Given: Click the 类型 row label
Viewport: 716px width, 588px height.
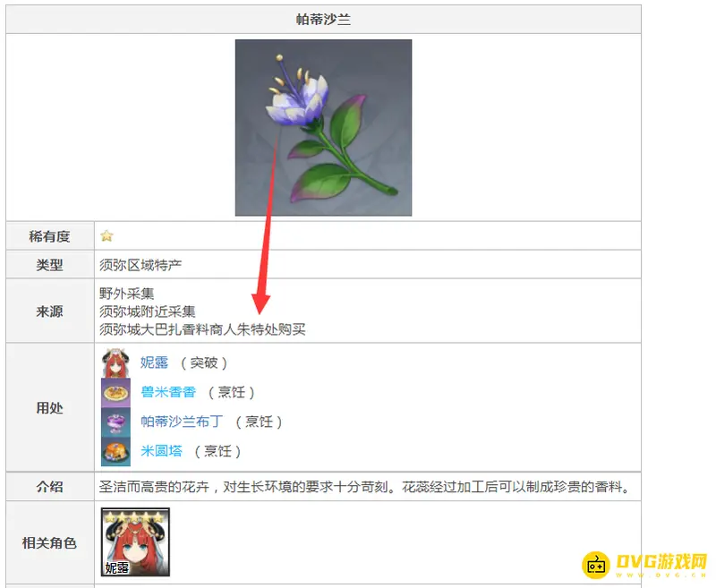Looking at the screenshot, I should (49, 265).
